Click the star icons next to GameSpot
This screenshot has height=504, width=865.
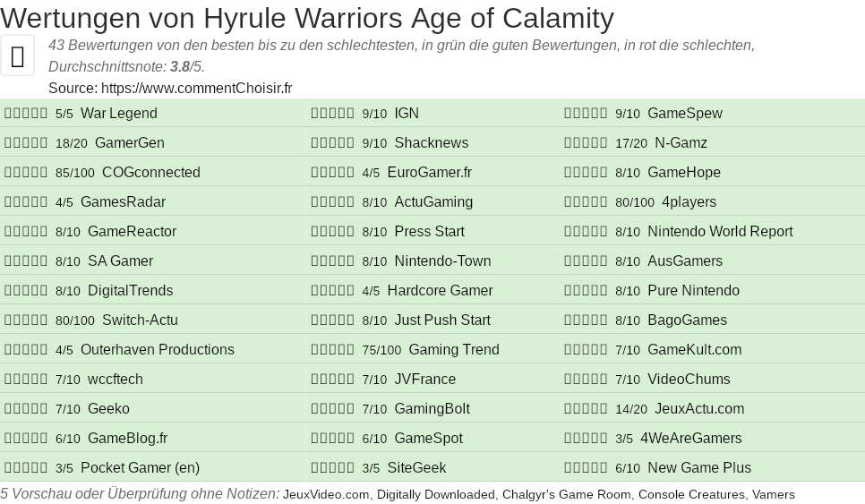click(x=332, y=439)
